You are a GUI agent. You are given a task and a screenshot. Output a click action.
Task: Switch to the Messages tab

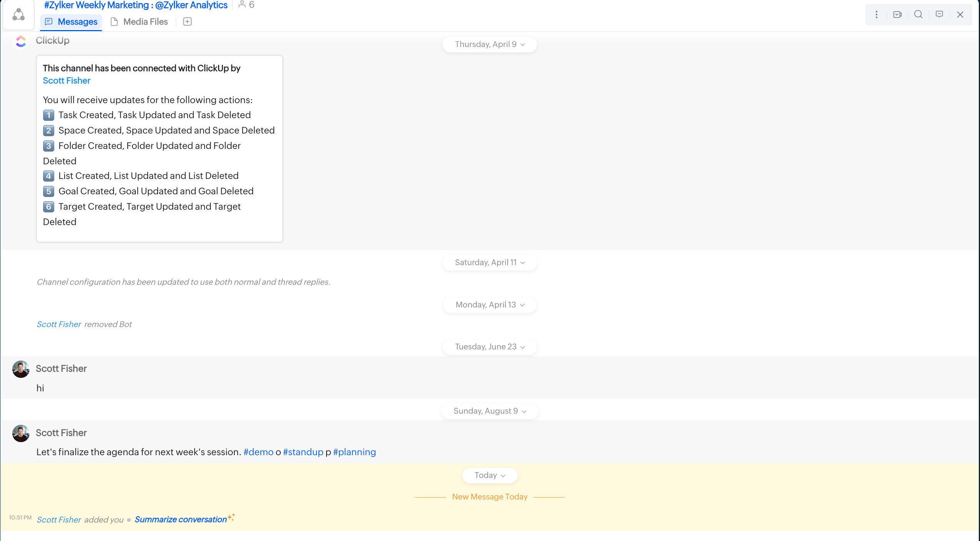click(x=71, y=22)
